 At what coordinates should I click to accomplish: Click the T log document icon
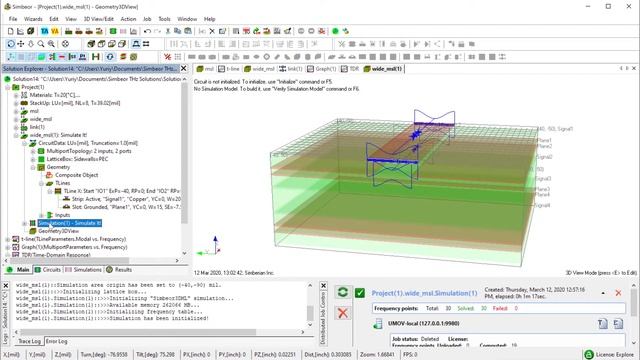[x=603, y=324]
